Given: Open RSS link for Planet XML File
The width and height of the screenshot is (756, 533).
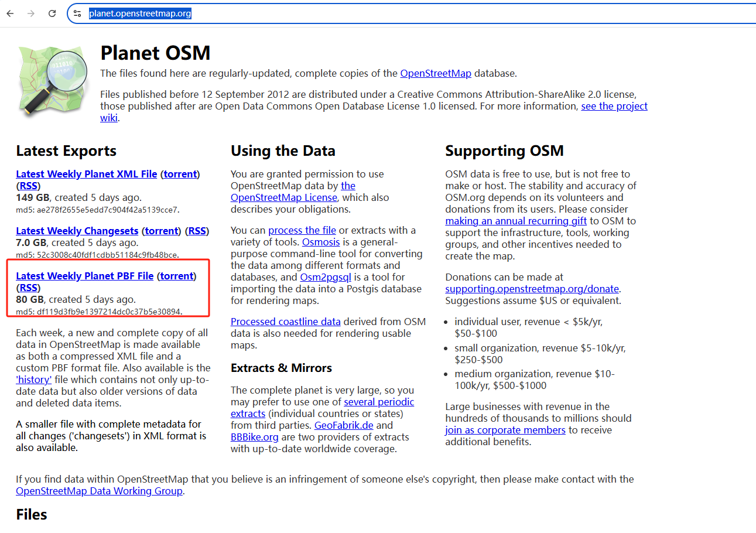Looking at the screenshot, I should click(x=28, y=186).
